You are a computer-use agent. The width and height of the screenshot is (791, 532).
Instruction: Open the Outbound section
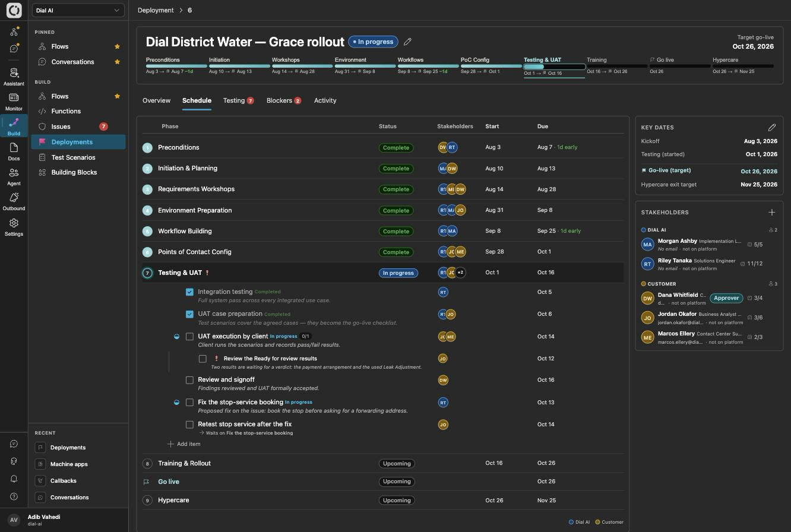coord(14,201)
